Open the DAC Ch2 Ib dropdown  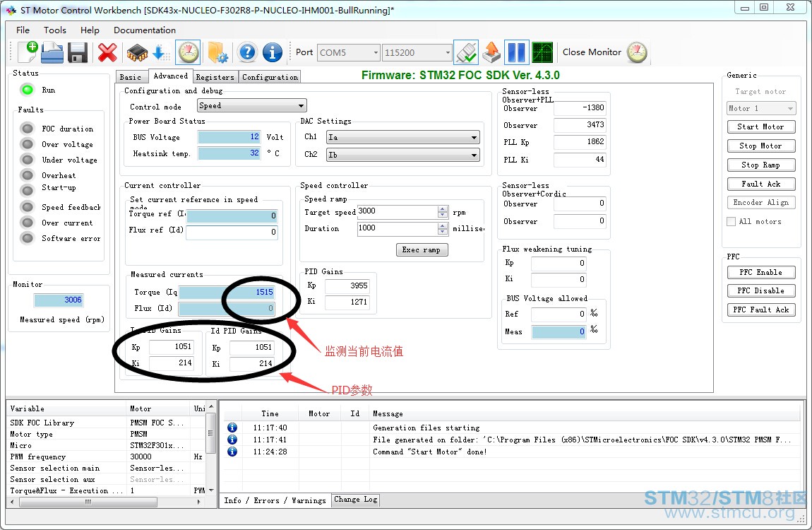coord(403,155)
